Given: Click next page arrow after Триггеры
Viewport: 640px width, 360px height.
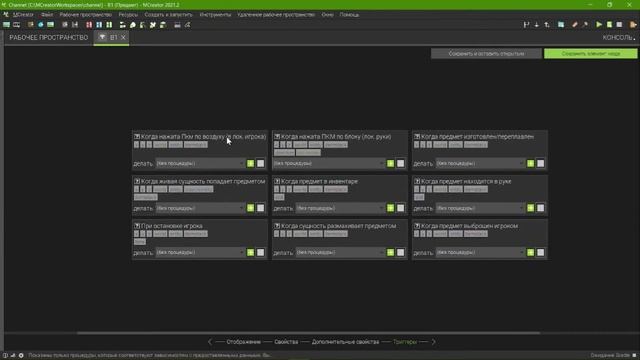Looking at the screenshot, I should tap(433, 342).
